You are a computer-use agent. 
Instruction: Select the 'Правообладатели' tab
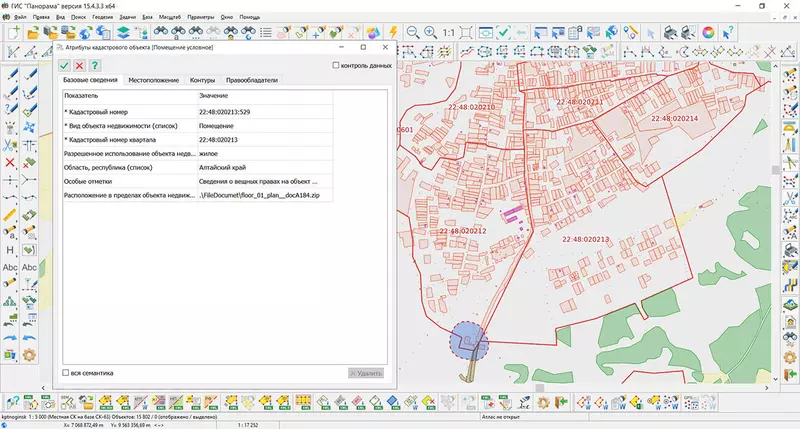pyautogui.click(x=251, y=80)
